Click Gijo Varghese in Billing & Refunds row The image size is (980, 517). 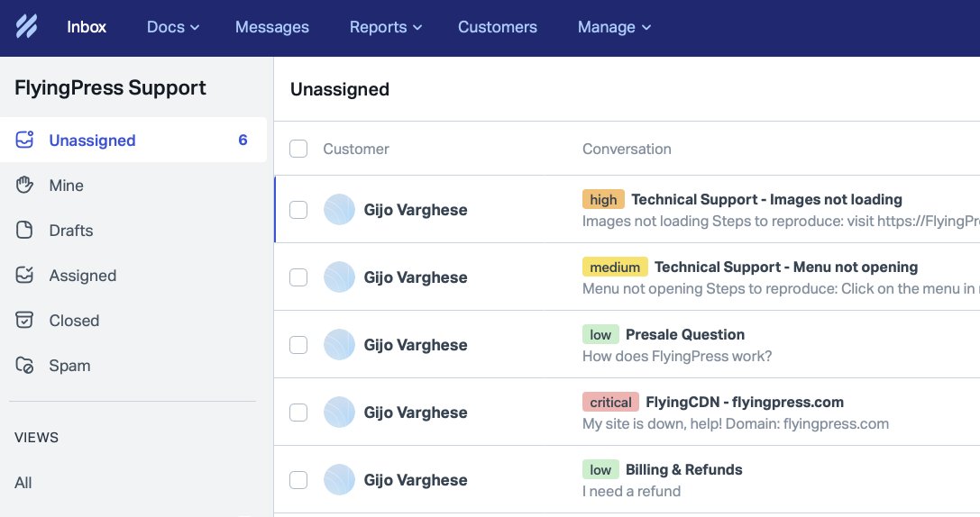(416, 479)
